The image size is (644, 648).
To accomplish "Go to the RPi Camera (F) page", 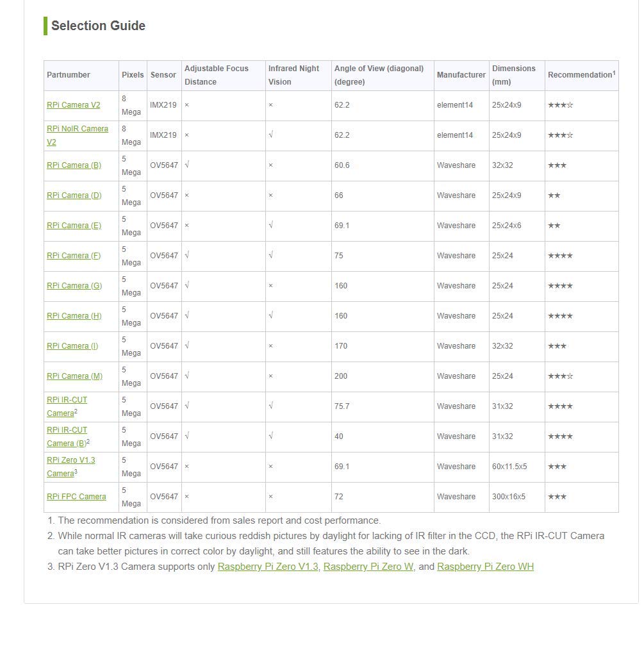I will pyautogui.click(x=73, y=256).
